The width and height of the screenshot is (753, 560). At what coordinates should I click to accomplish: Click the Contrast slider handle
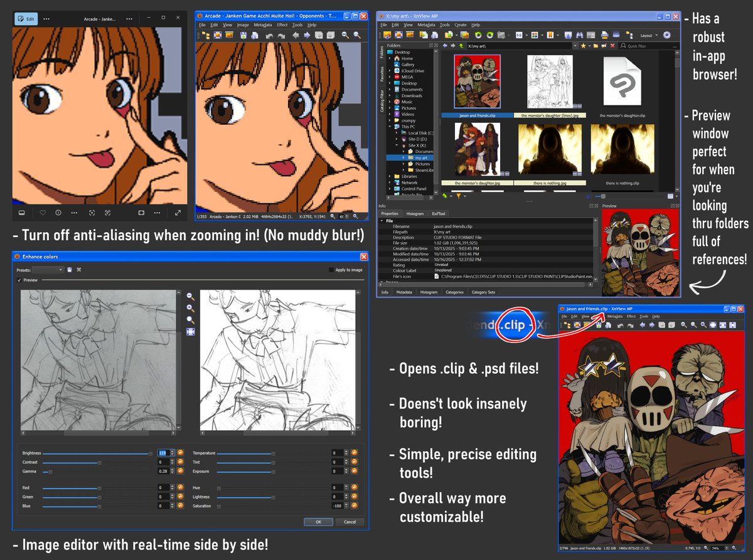[99, 462]
